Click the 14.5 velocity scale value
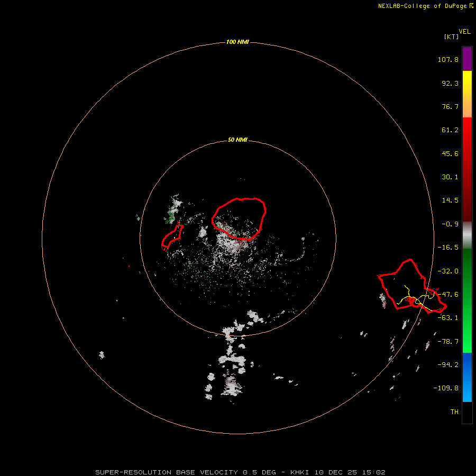The width and height of the screenshot is (476, 476). [x=450, y=200]
